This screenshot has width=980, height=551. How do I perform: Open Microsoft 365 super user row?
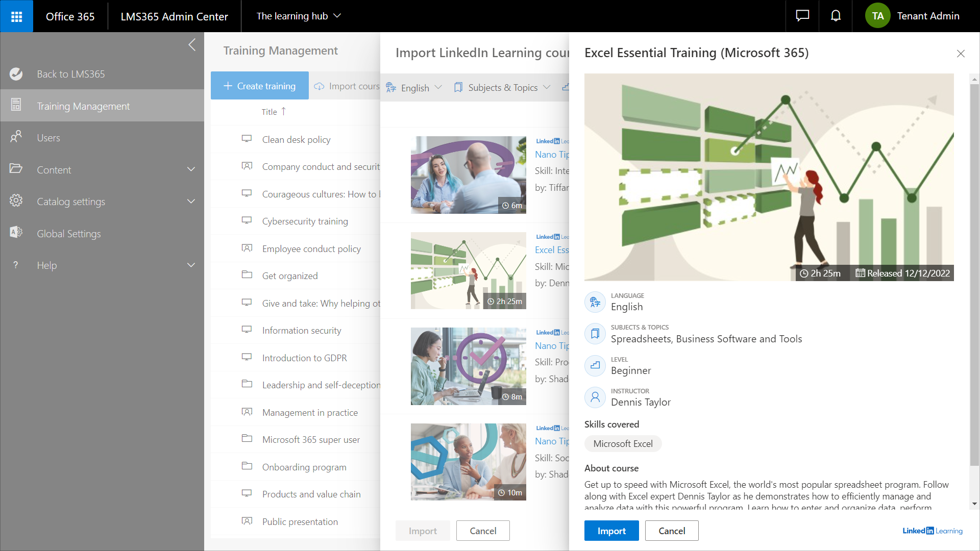[296, 439]
